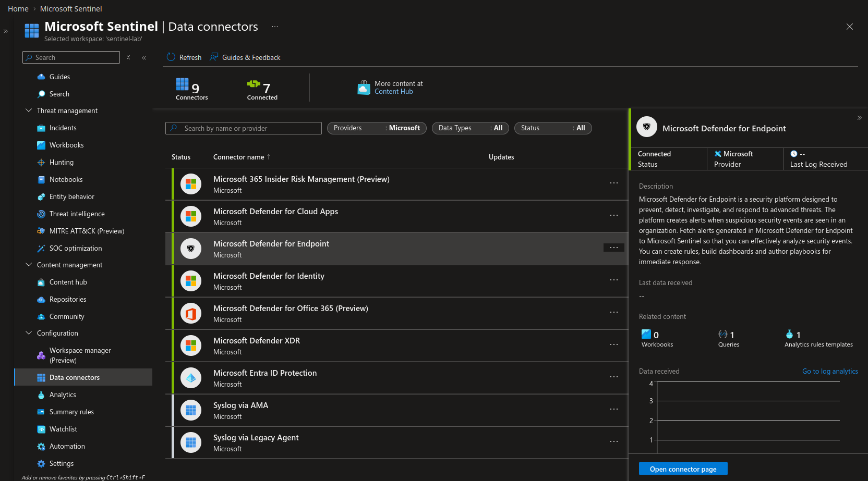This screenshot has width=868, height=481.
Task: Go to Watchlist in sidebar
Action: coord(63,429)
